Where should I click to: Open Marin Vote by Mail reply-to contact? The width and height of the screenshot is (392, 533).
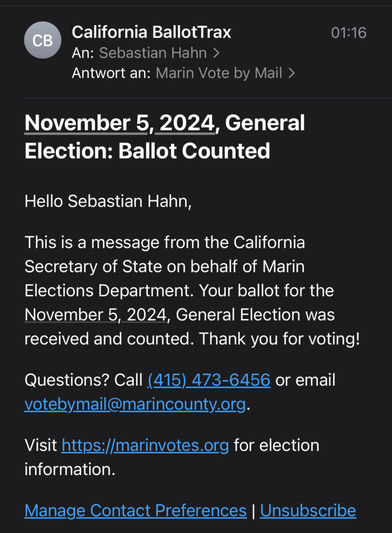[219, 73]
